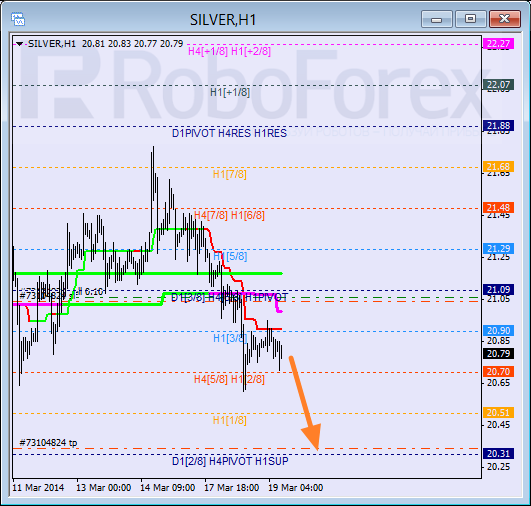Select the 22.27 magenta price label

[x=498, y=43]
